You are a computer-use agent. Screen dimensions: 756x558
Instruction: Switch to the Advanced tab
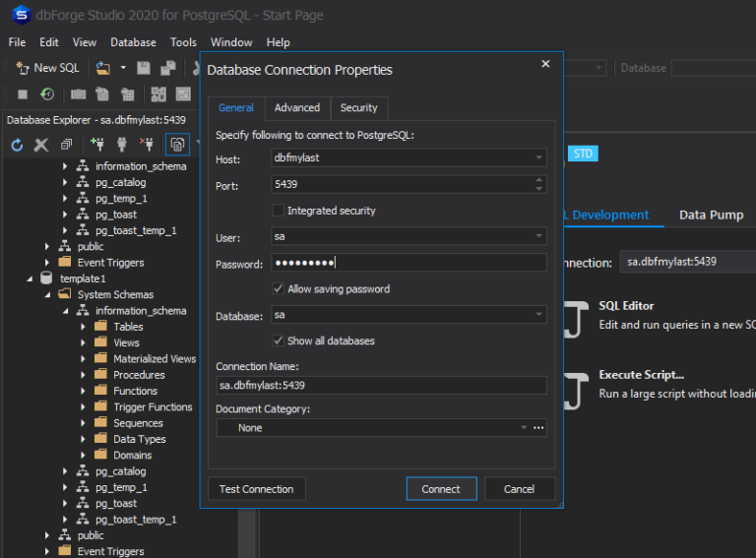pos(296,108)
